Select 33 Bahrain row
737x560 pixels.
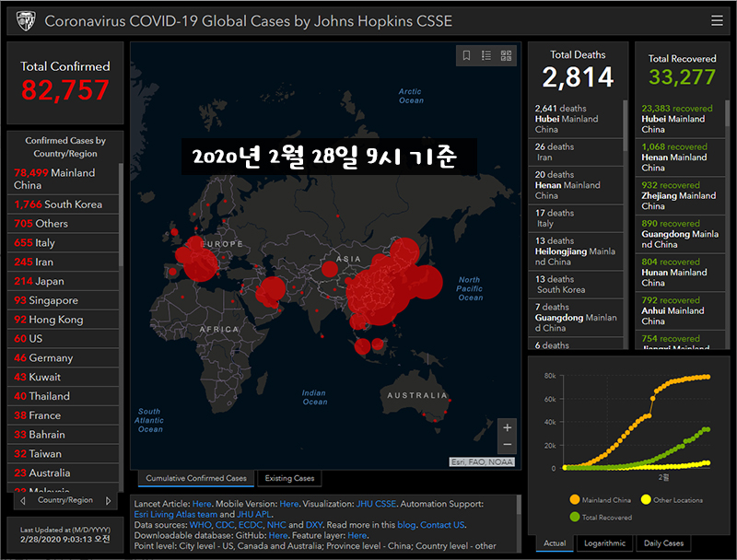pos(63,435)
